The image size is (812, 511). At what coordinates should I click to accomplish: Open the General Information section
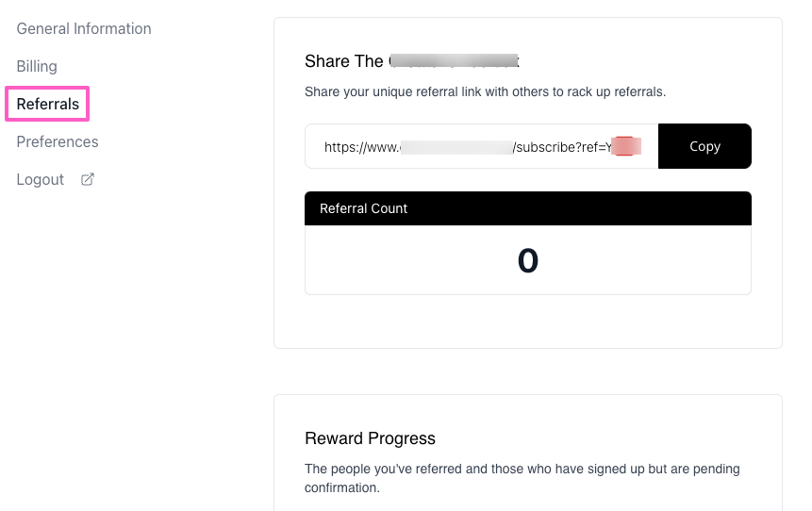coord(84,28)
